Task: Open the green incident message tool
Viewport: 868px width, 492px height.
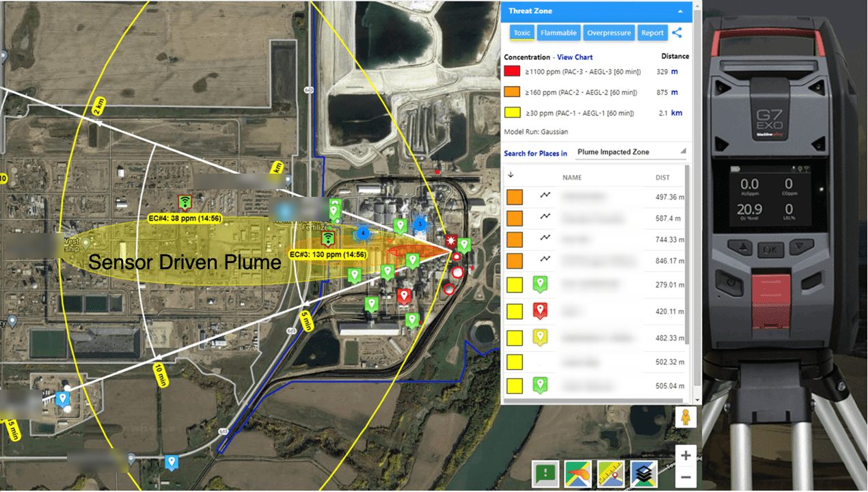Action: coord(545,474)
